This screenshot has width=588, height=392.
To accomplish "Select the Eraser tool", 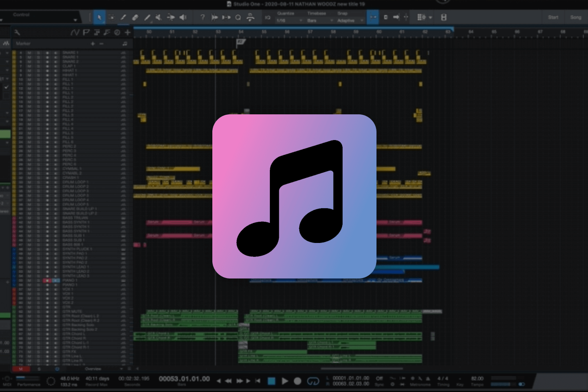I will 135,18.
